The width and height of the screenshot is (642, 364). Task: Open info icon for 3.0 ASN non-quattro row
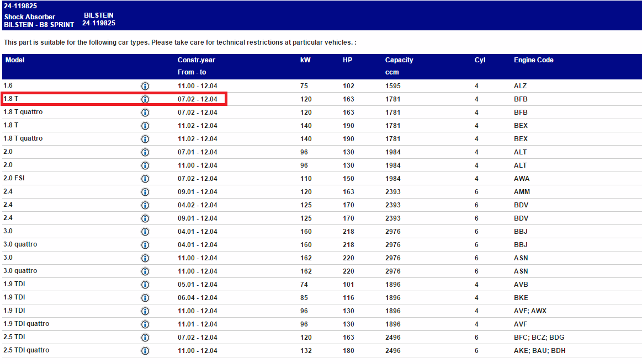click(145, 258)
